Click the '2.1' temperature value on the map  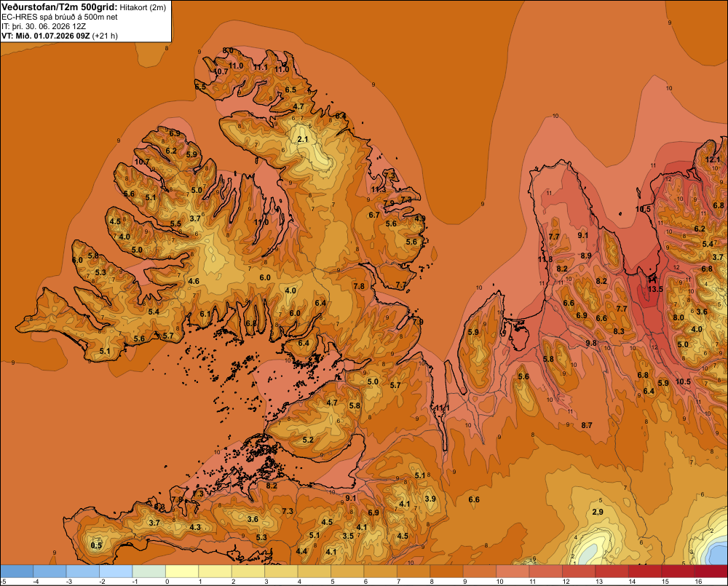(303, 139)
